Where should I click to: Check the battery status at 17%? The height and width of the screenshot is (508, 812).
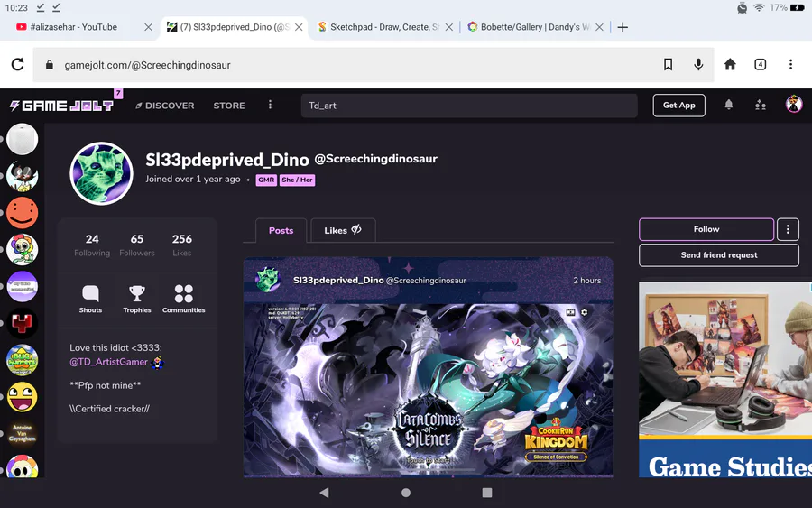click(x=786, y=8)
